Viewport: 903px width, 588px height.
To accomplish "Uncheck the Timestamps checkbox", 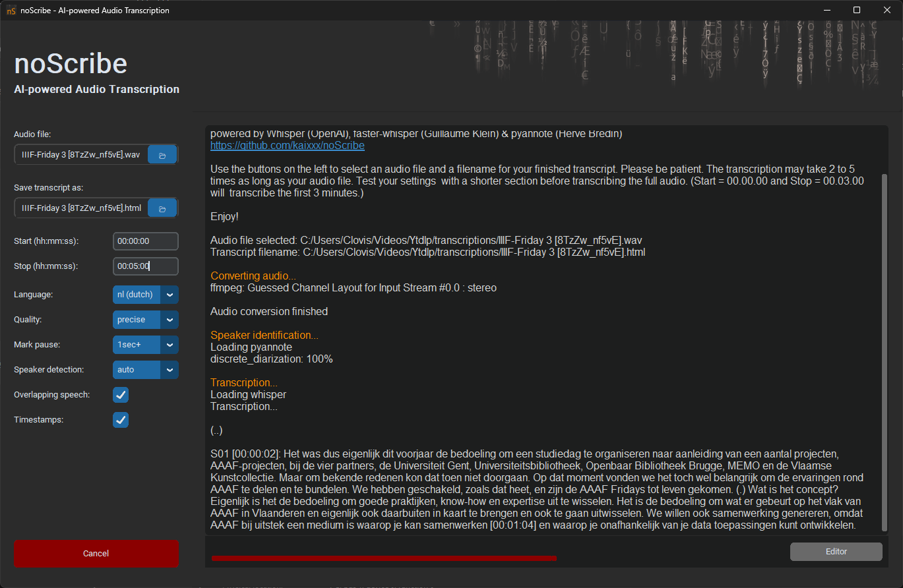I will 121,420.
